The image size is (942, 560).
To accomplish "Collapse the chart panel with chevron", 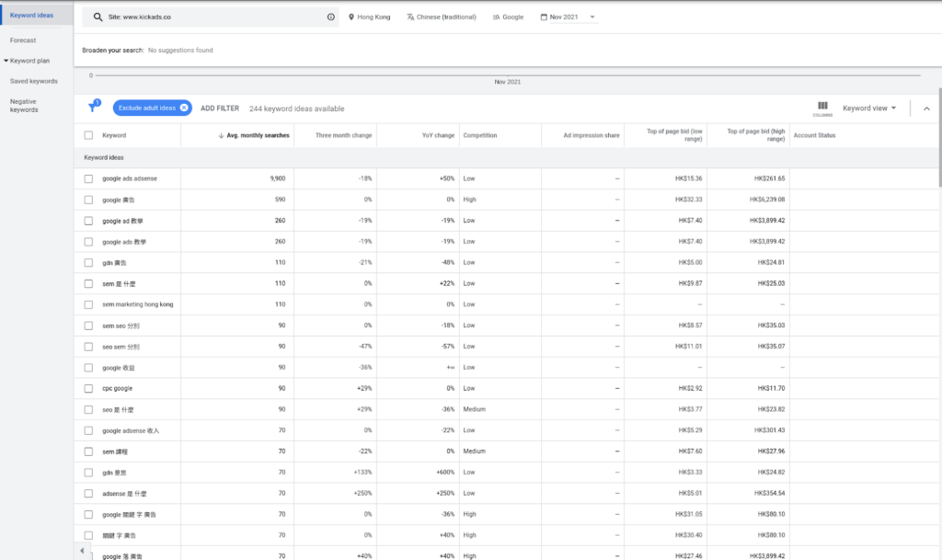I will pyautogui.click(x=926, y=109).
